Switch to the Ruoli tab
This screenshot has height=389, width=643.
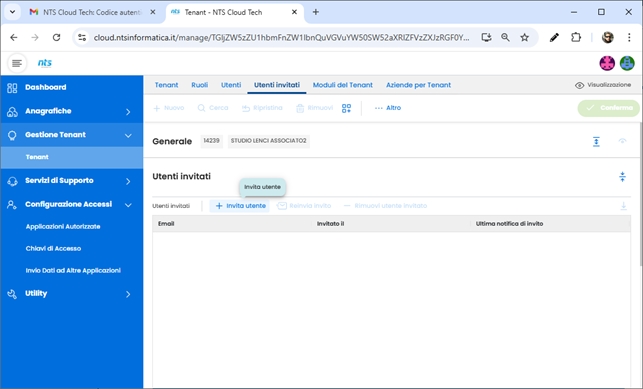pos(199,85)
